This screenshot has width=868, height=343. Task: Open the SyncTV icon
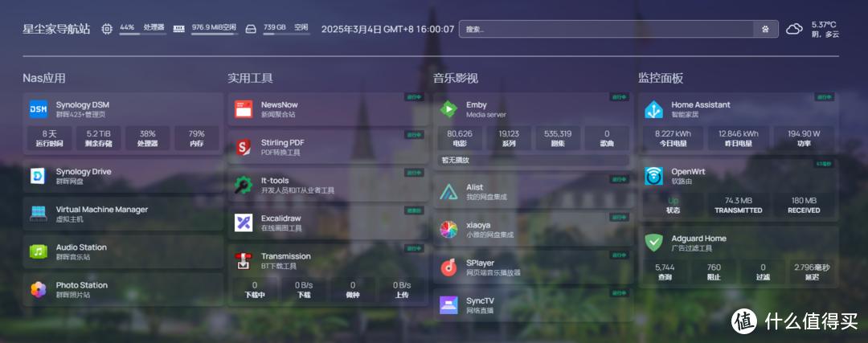click(448, 304)
